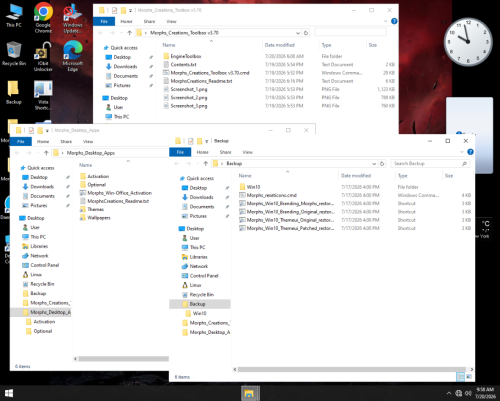
Task: Open Google Chrome desktop icon
Action: coord(43,17)
